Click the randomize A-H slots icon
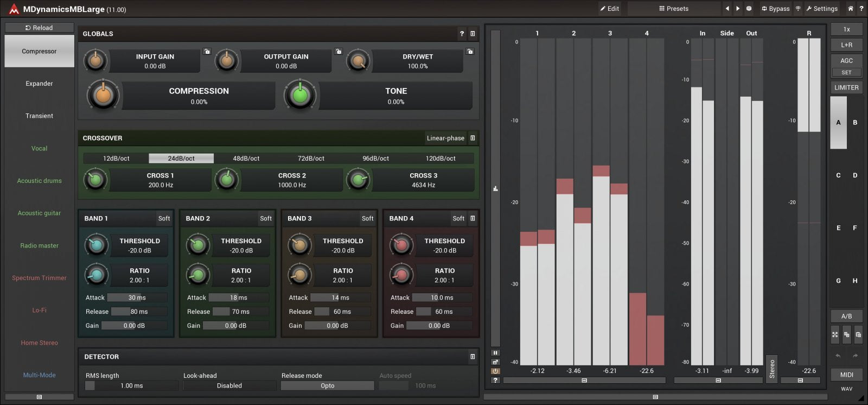The height and width of the screenshot is (405, 868). [835, 335]
